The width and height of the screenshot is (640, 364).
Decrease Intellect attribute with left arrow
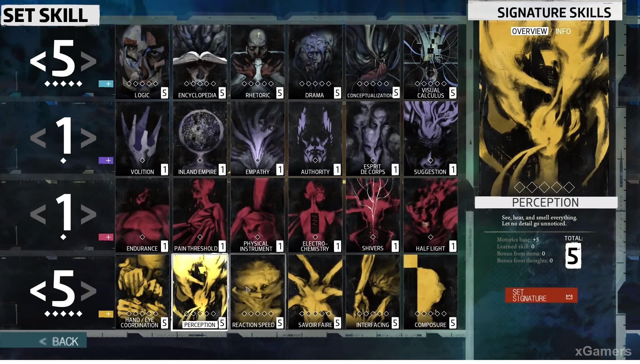click(x=38, y=61)
